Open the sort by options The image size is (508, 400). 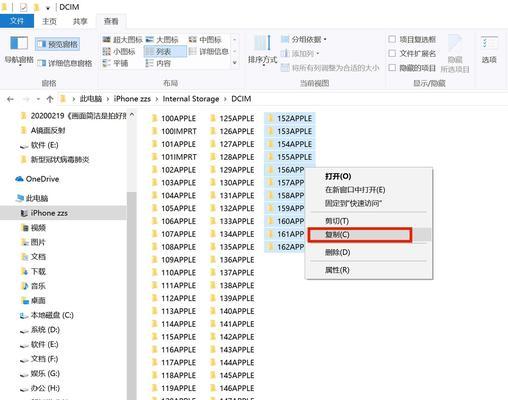tap(262, 50)
